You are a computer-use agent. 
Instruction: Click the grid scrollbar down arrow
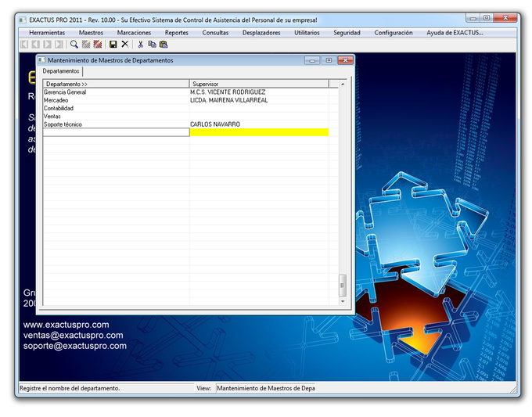[343, 301]
